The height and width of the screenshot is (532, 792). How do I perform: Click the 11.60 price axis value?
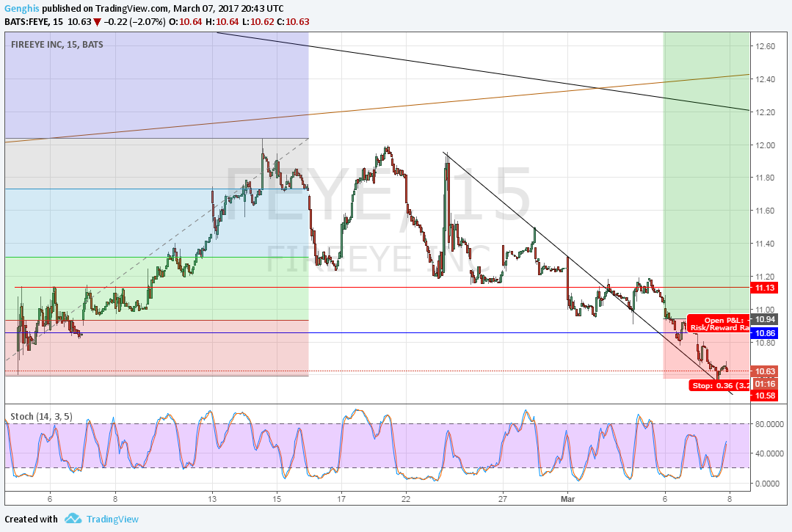765,211
